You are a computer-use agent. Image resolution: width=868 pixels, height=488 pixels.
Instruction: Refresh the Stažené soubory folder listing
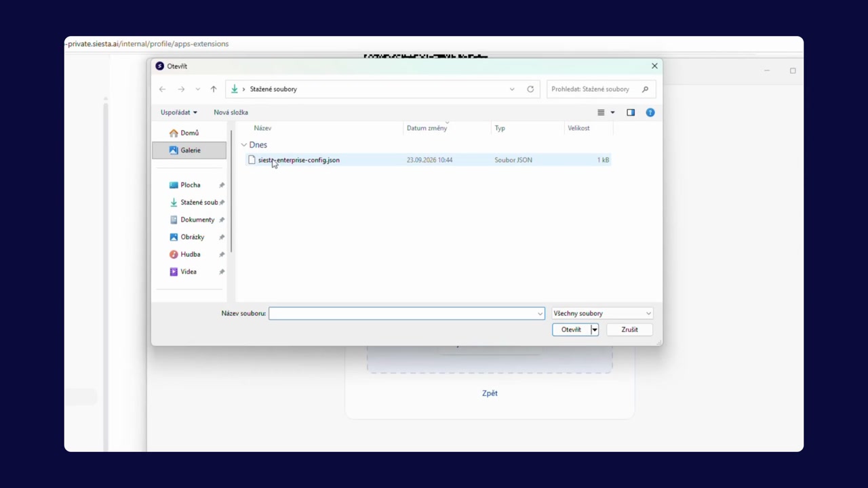(x=530, y=89)
